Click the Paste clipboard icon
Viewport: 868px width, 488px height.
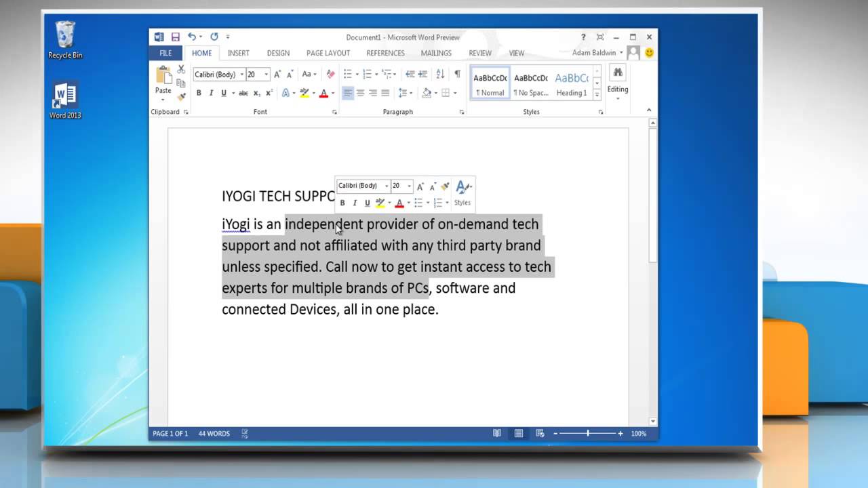click(163, 75)
